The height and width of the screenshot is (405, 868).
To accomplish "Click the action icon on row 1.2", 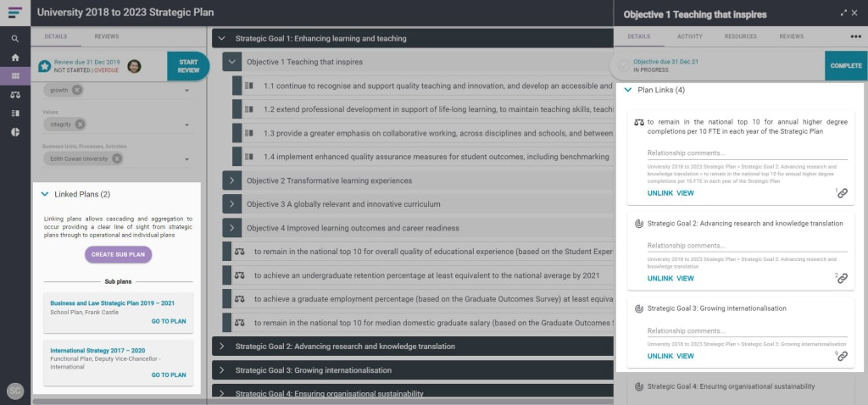I will 249,109.
